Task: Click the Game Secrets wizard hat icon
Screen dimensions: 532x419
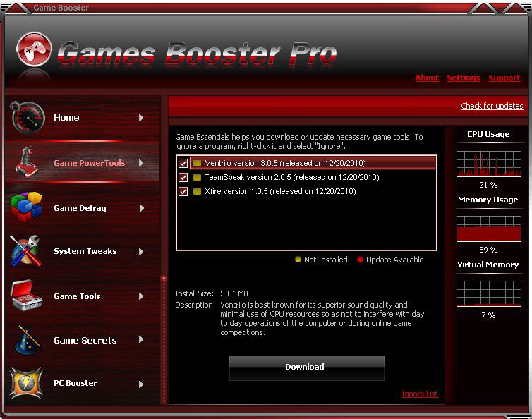Action: pyautogui.click(x=27, y=340)
